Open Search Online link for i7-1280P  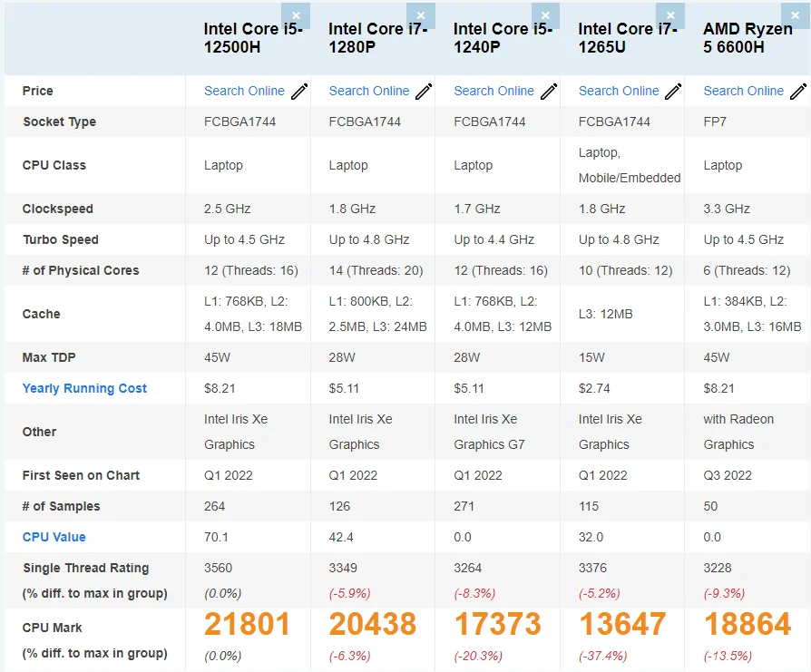point(369,91)
